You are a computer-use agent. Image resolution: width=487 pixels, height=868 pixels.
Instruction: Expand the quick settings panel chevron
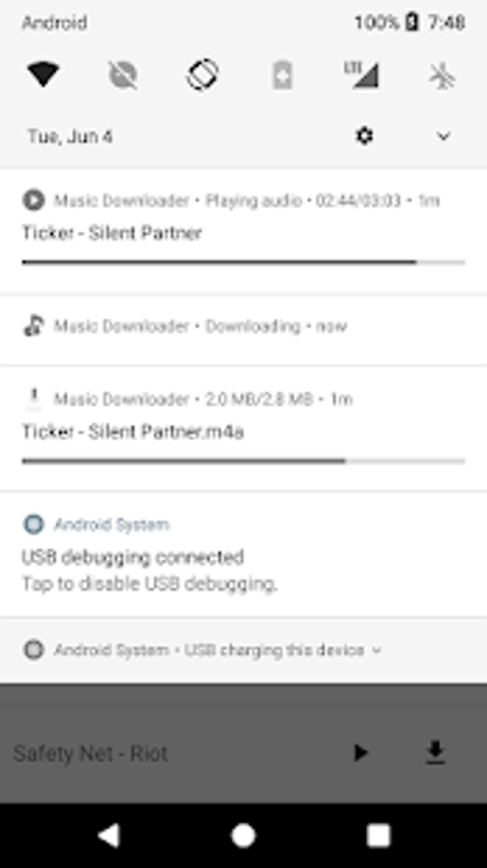444,137
